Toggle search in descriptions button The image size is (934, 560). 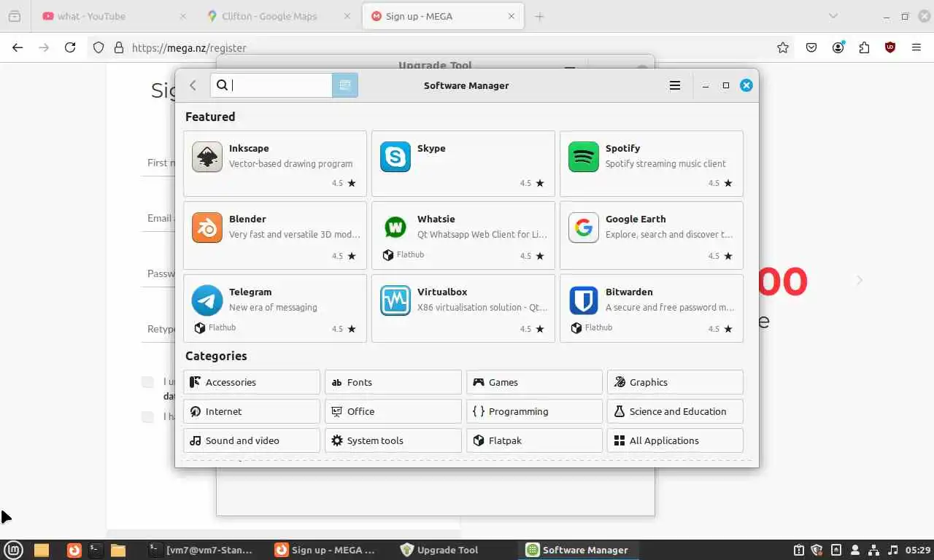(x=345, y=85)
